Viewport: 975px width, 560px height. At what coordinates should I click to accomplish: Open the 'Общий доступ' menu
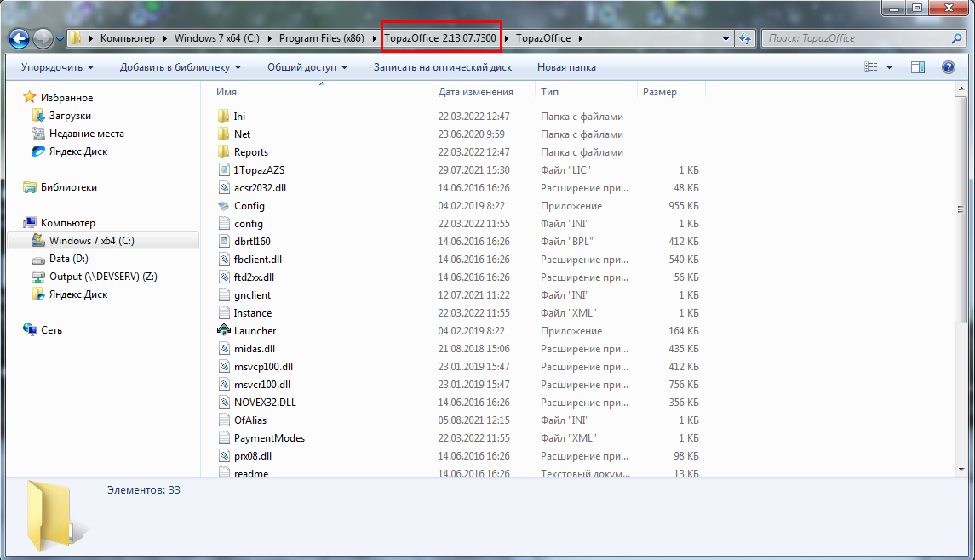(x=307, y=67)
